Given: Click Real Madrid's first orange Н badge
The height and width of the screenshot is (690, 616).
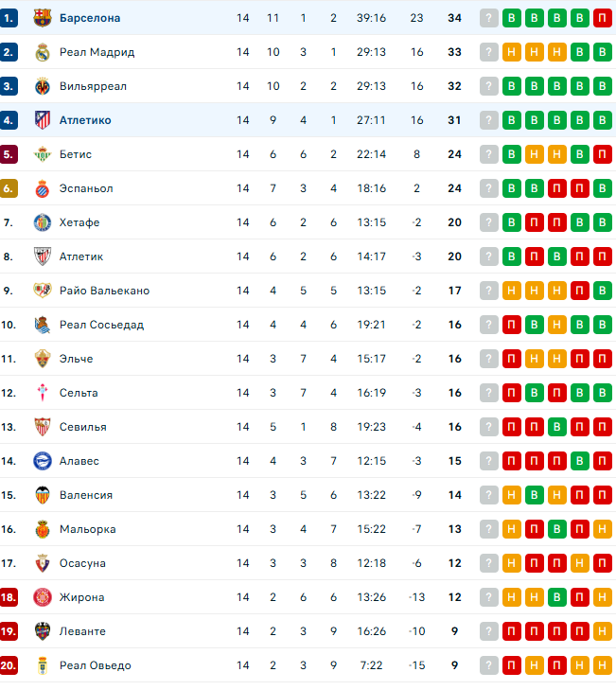Looking at the screenshot, I should [x=511, y=52].
